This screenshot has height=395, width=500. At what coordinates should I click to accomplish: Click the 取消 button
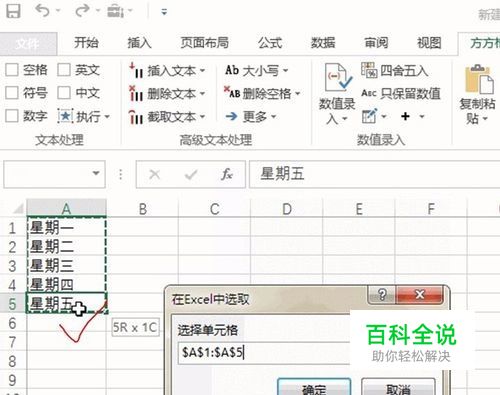398,387
